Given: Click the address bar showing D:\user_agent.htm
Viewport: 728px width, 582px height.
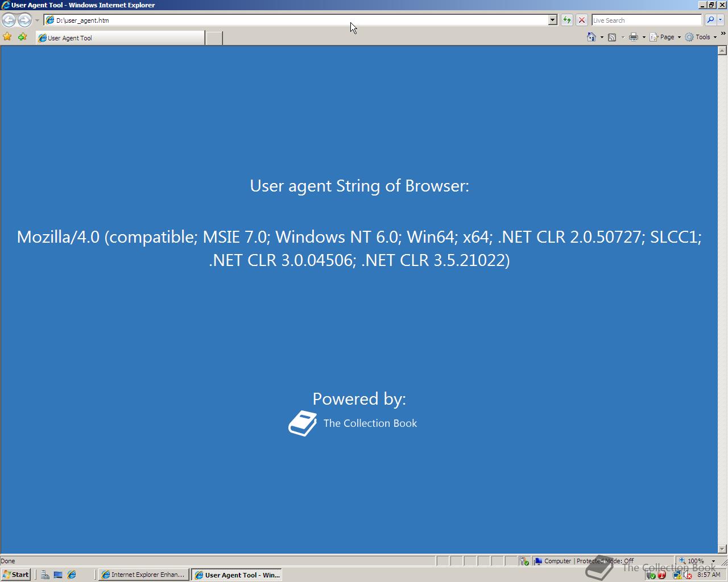Looking at the screenshot, I should [x=296, y=20].
